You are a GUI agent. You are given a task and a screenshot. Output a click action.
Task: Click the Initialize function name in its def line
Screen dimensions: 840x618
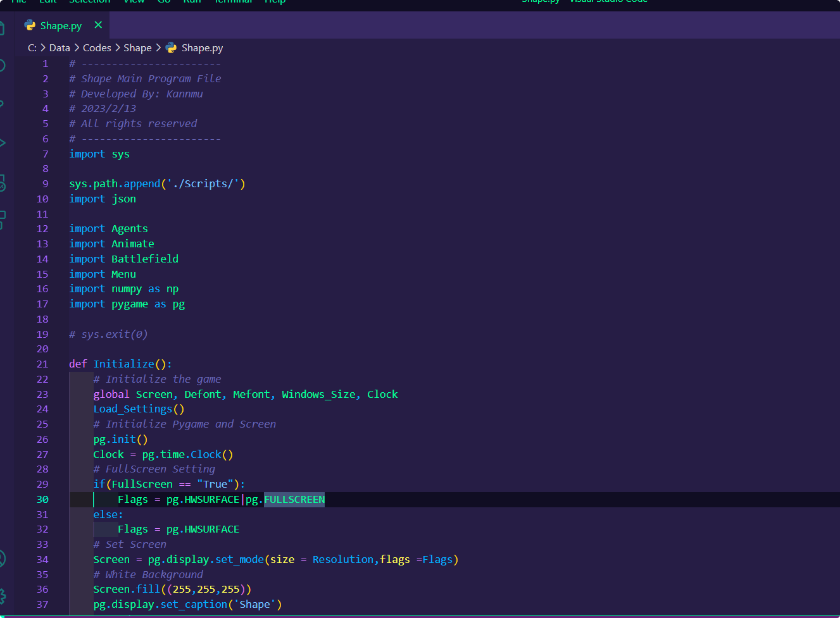click(123, 364)
